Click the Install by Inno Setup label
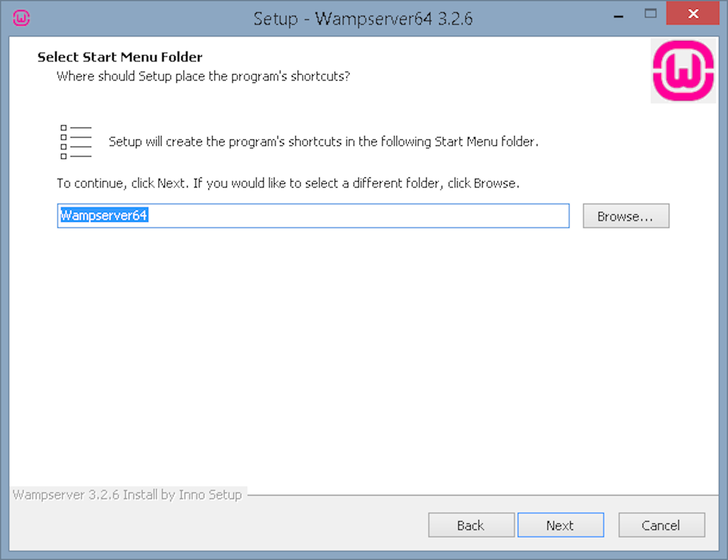 [x=127, y=495]
